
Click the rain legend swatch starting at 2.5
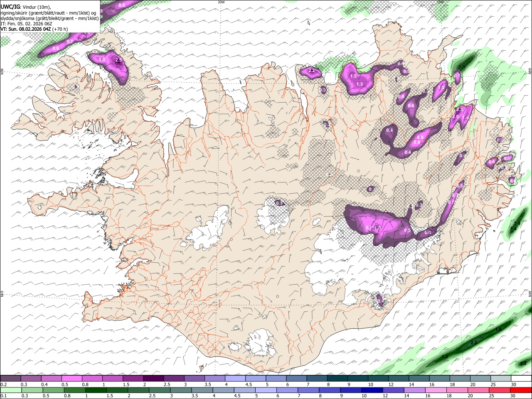coord(160,390)
